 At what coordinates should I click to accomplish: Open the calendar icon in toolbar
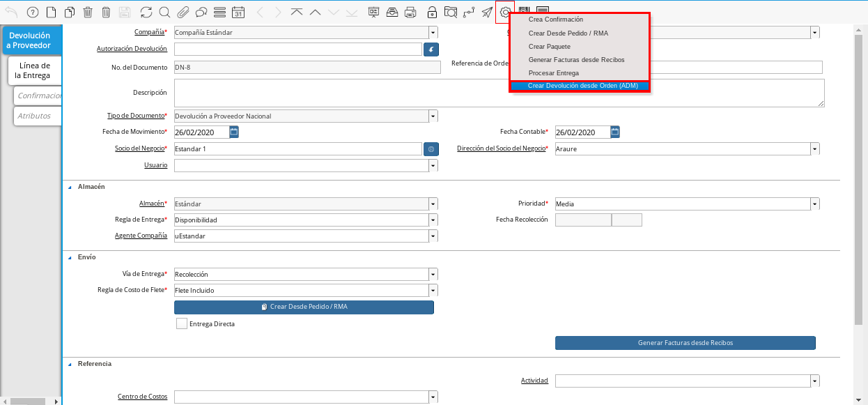[x=238, y=12]
